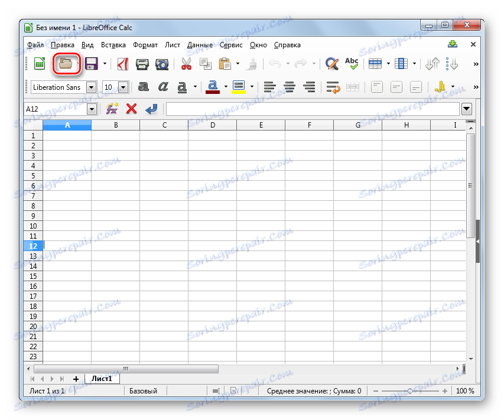Open the Function Wizard

coord(112,109)
